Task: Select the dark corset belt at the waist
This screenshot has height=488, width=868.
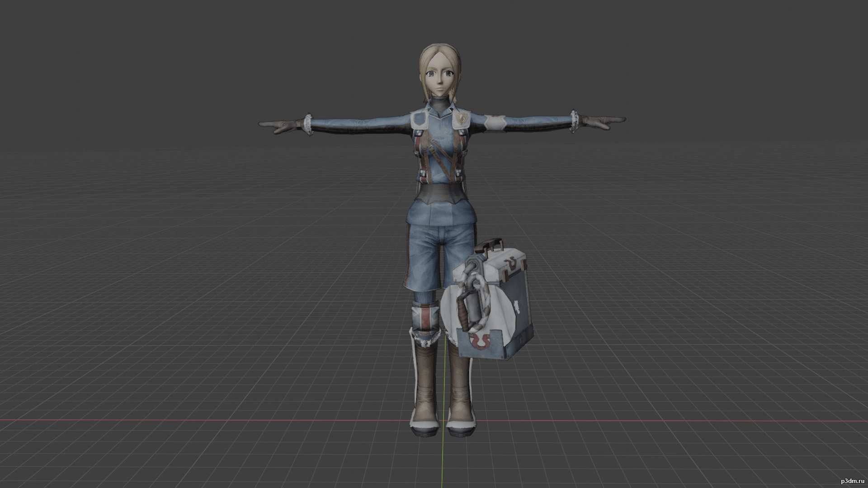Action: click(x=440, y=192)
